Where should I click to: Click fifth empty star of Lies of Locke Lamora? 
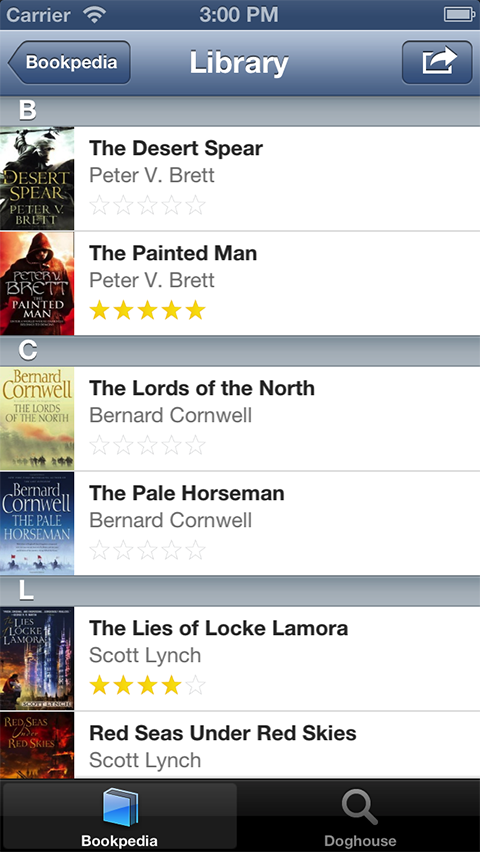[195, 685]
